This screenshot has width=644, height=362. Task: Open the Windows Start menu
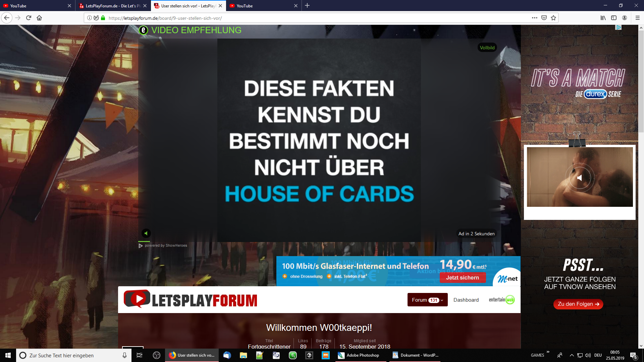click(x=8, y=355)
